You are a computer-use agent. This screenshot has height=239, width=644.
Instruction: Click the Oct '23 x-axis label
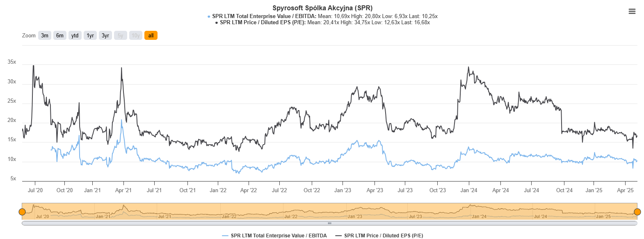click(x=438, y=190)
